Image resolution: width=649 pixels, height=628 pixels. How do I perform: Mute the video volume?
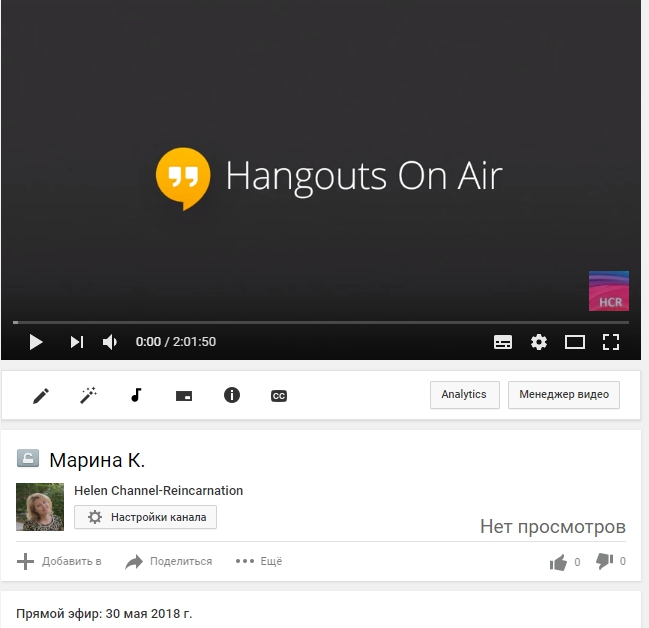110,342
